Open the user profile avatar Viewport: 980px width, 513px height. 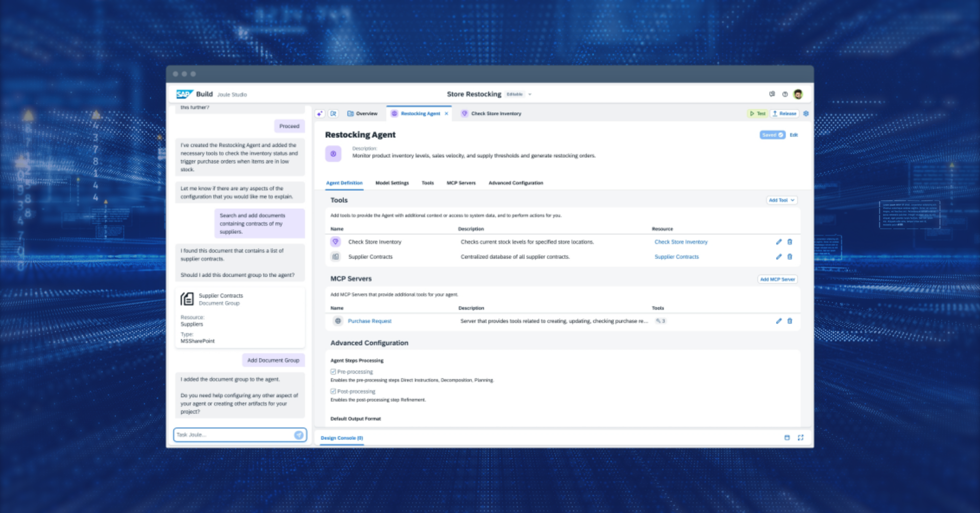pyautogui.click(x=798, y=94)
